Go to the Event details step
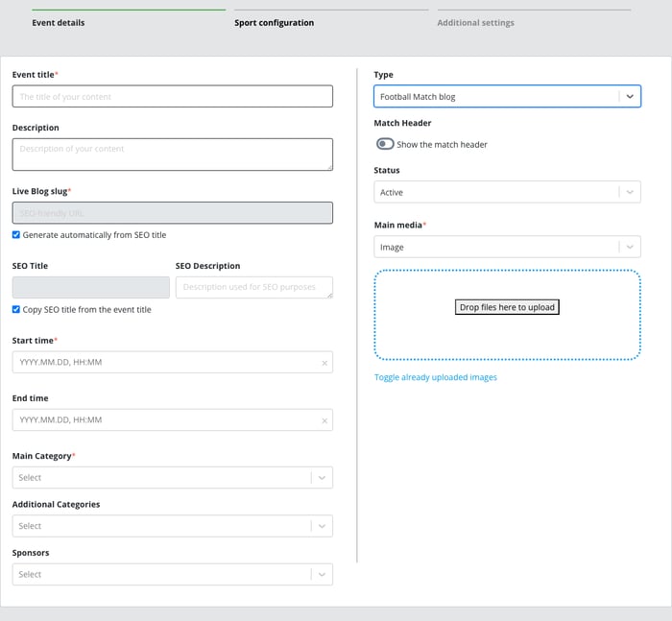 pyautogui.click(x=59, y=23)
